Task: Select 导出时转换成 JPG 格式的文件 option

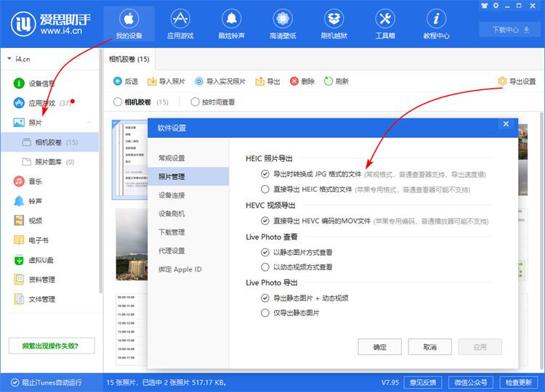Action: pyautogui.click(x=265, y=174)
